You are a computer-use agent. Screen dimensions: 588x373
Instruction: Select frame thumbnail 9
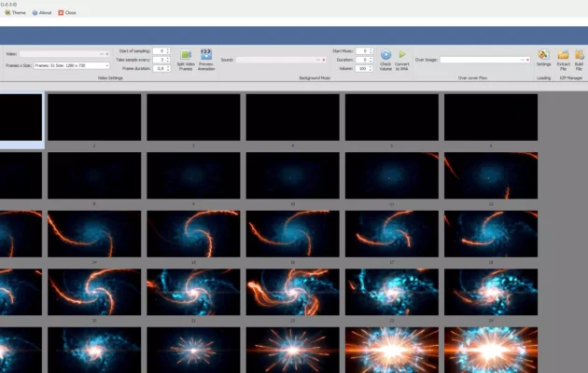coord(193,175)
